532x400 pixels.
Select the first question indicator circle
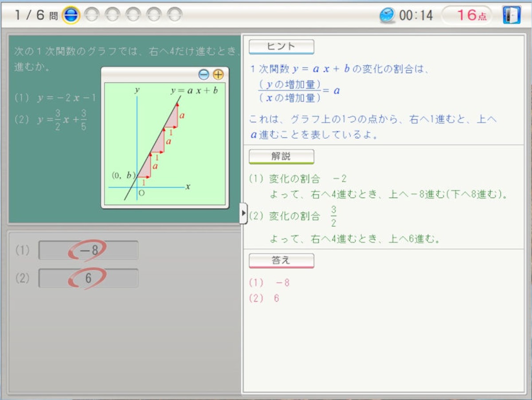[x=70, y=15]
